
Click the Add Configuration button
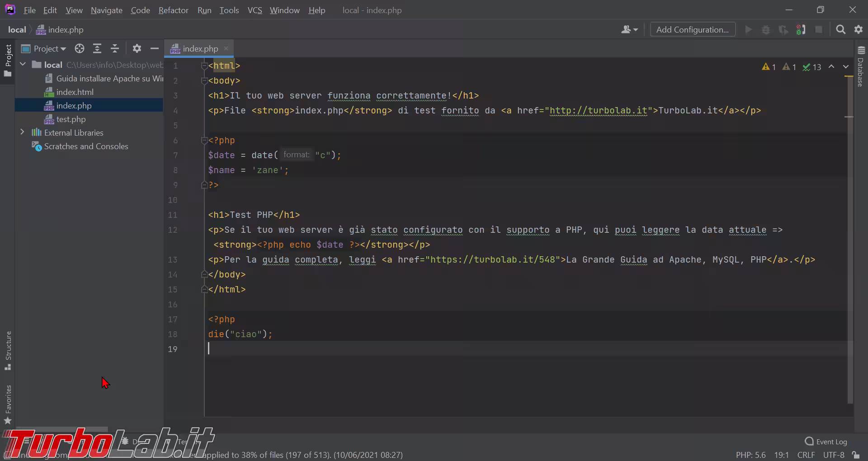pyautogui.click(x=692, y=30)
